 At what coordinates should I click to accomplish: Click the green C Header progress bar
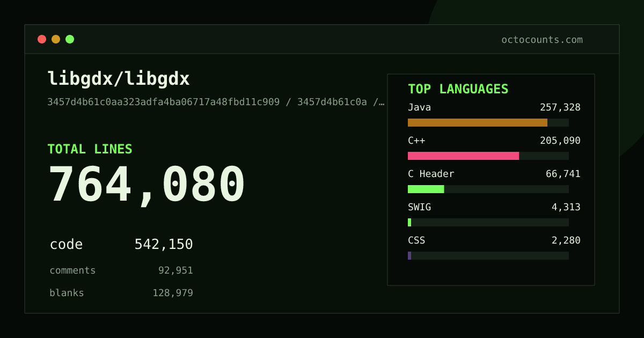coord(488,189)
